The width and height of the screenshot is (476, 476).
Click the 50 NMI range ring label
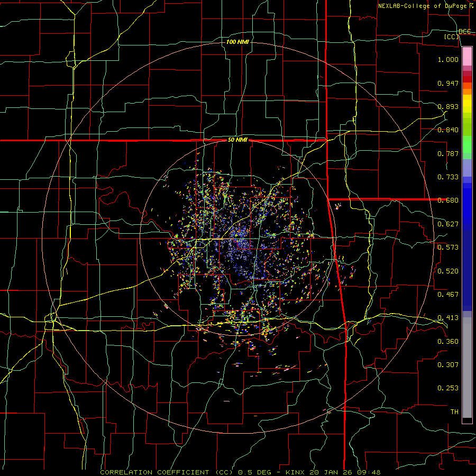click(x=237, y=140)
